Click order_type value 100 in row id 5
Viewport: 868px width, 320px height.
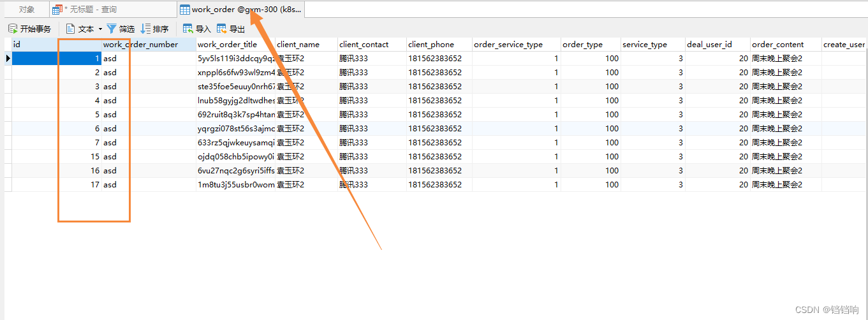591,114
